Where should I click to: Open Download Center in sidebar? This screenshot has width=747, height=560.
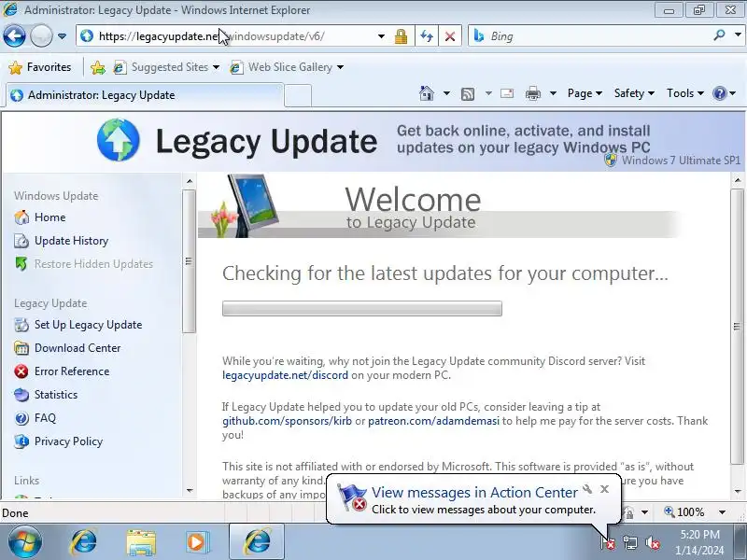[x=78, y=348]
